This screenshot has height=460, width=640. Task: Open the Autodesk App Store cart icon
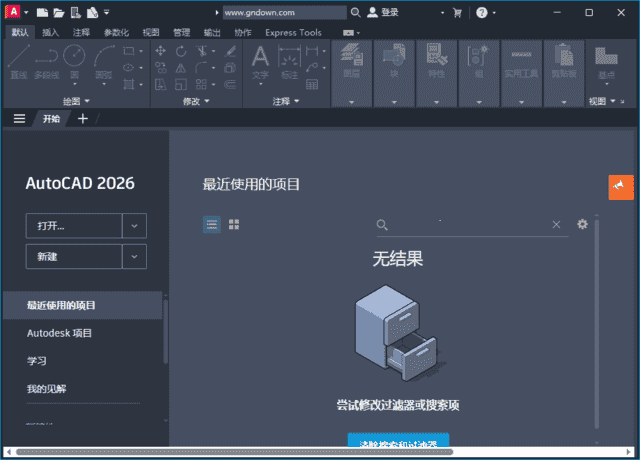click(457, 13)
